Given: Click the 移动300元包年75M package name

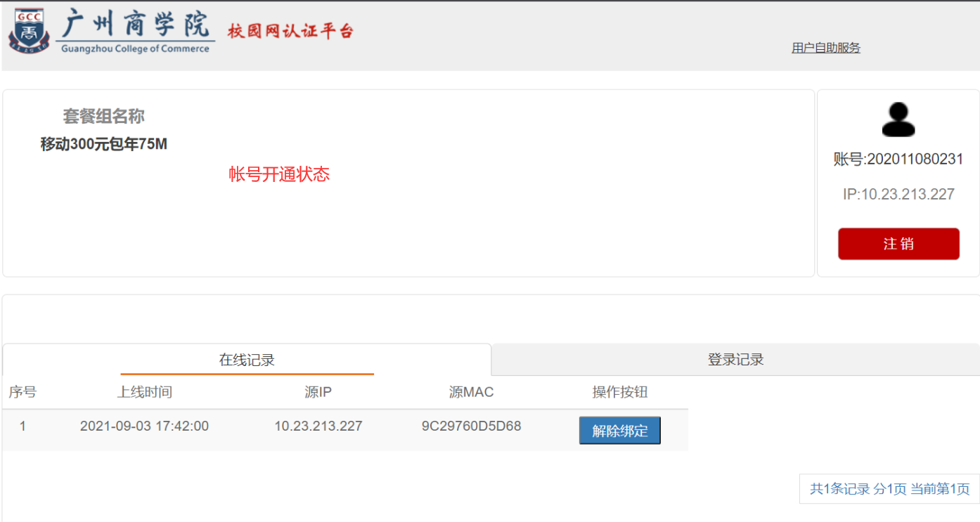Looking at the screenshot, I should tap(104, 145).
